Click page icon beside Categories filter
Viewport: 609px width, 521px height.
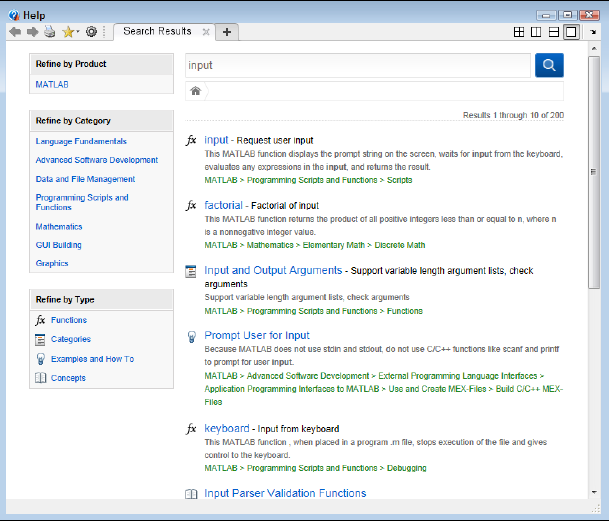click(x=40, y=340)
